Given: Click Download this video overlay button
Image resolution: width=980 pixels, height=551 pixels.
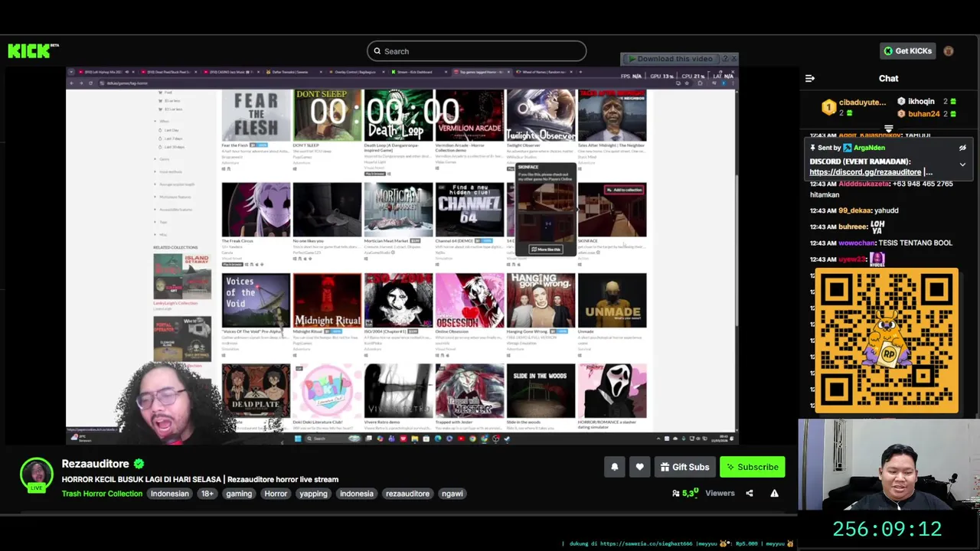Looking at the screenshot, I should click(671, 59).
